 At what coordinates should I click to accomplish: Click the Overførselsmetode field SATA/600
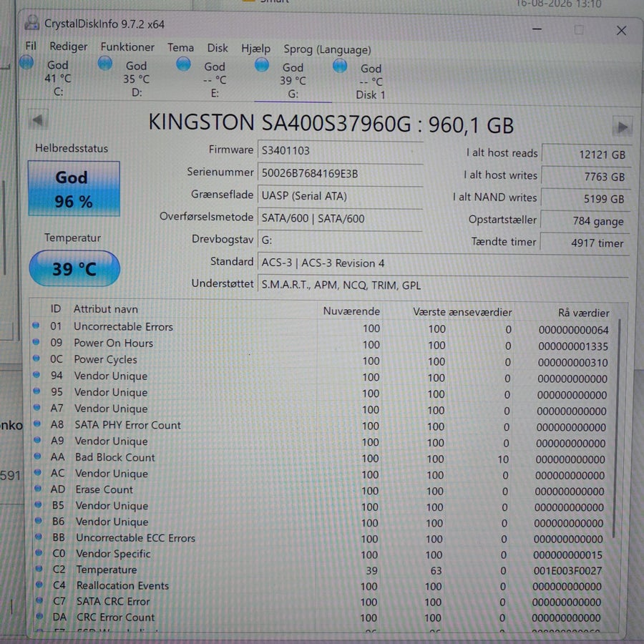[340, 218]
